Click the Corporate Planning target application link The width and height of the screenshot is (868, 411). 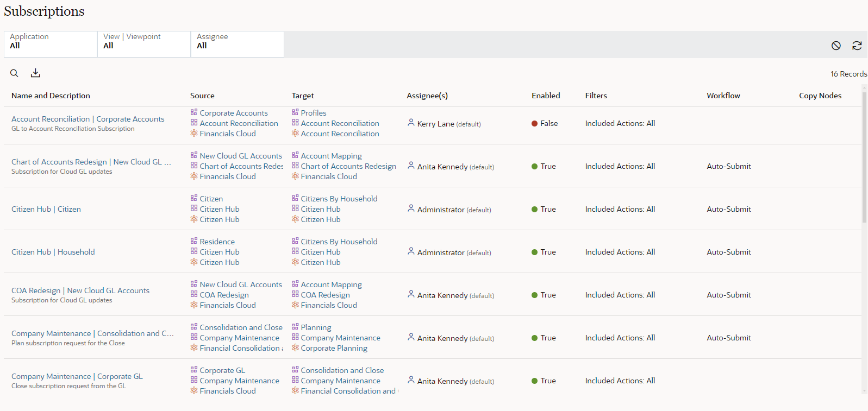click(x=334, y=348)
